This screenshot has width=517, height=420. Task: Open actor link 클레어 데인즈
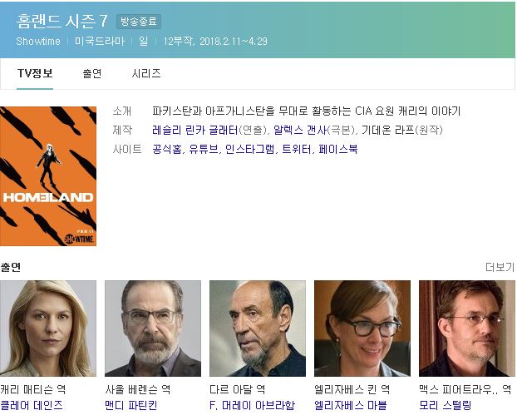coord(32,405)
